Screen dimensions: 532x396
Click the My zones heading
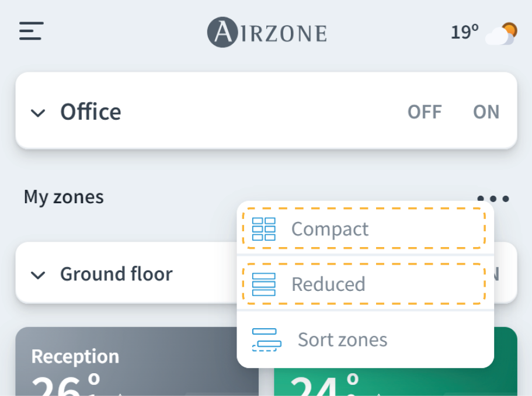tap(64, 197)
